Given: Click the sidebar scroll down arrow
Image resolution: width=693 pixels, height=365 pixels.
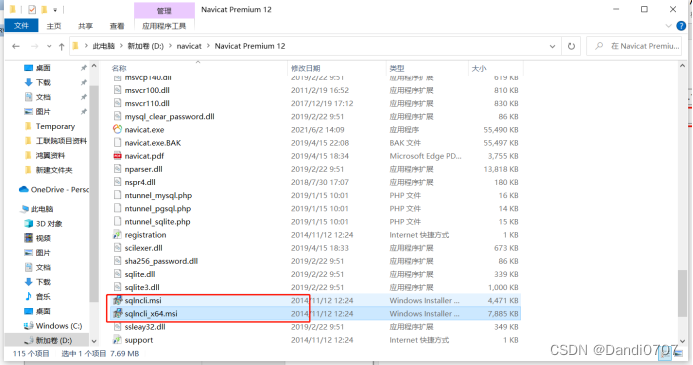Looking at the screenshot, I should click(x=94, y=341).
